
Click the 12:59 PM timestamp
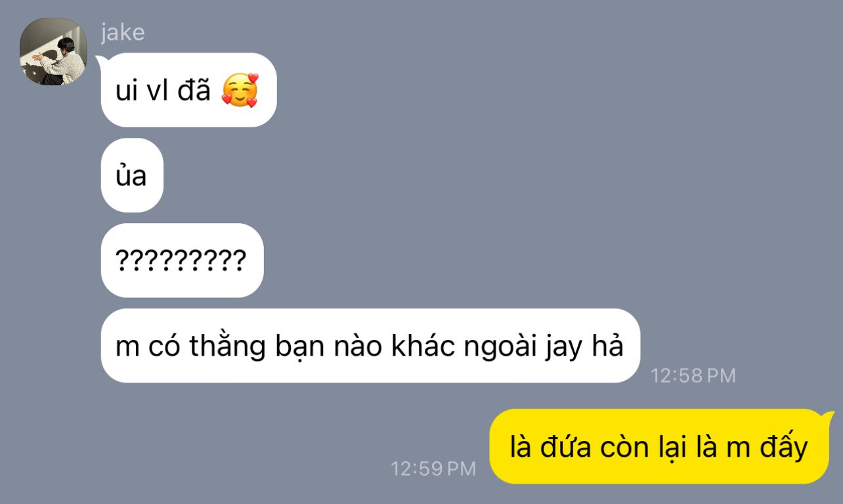[433, 469]
